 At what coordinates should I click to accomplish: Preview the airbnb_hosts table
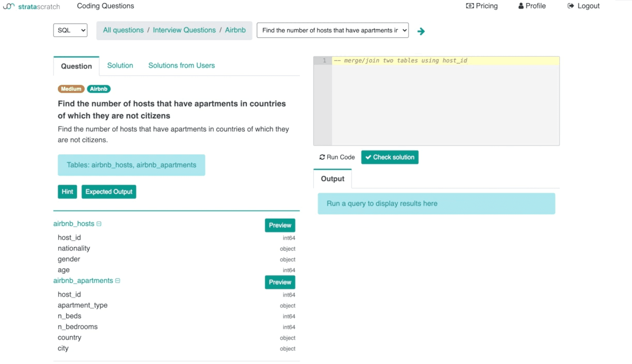pyautogui.click(x=280, y=225)
